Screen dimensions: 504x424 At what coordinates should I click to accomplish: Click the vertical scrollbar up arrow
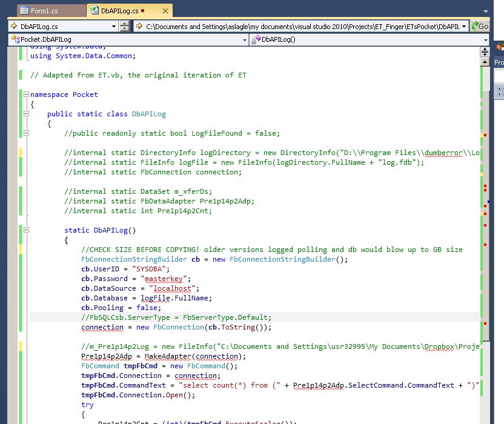(x=485, y=61)
